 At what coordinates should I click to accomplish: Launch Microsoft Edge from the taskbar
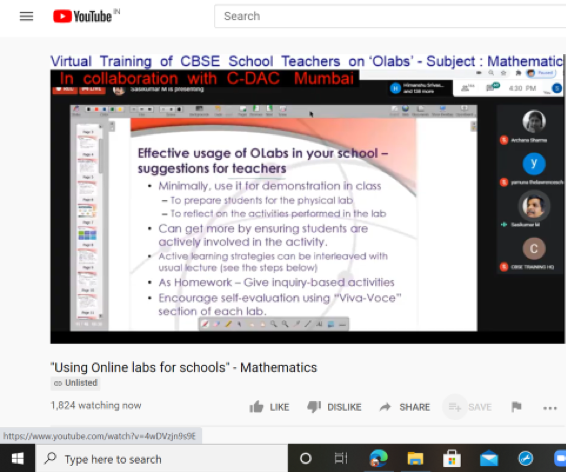(378, 459)
